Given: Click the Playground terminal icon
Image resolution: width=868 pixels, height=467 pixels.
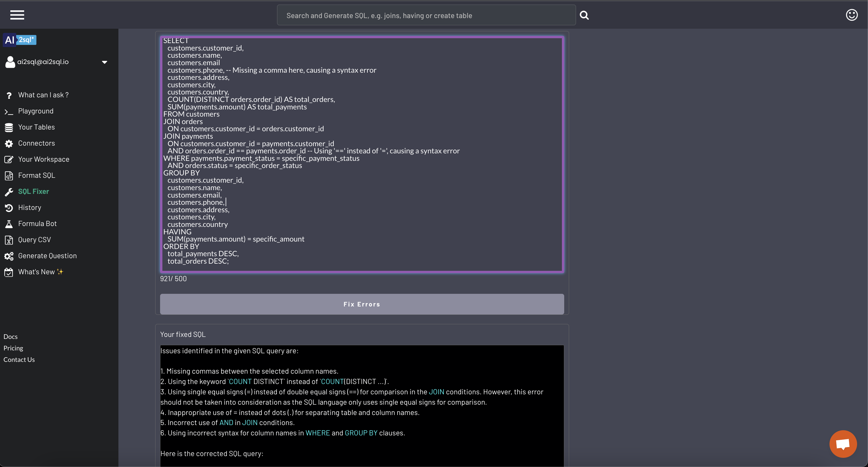Looking at the screenshot, I should 9,111.
